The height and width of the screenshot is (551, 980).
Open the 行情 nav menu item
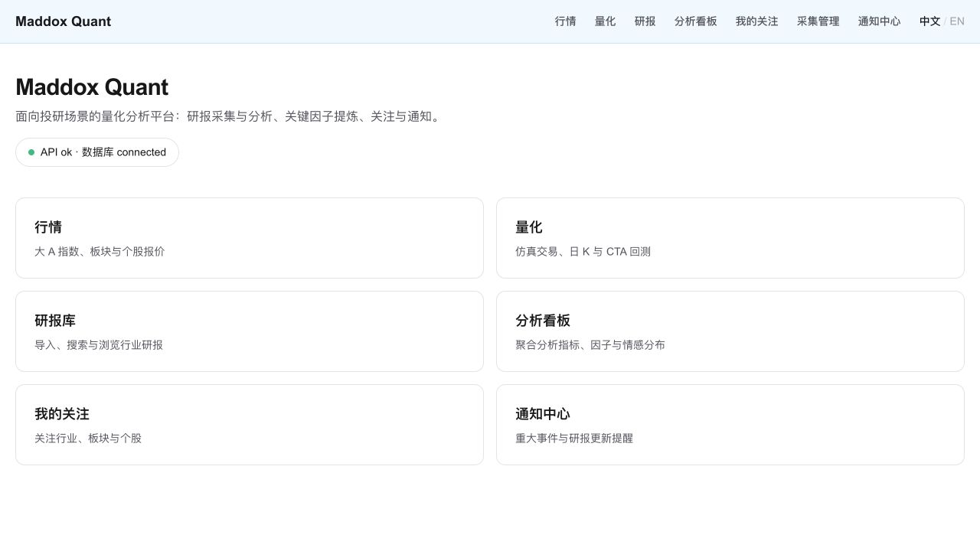[565, 21]
